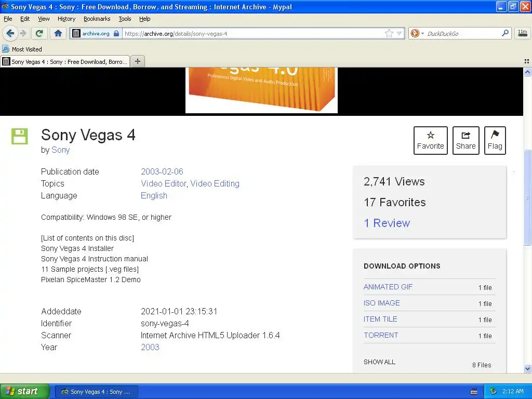Image resolution: width=532 pixels, height=399 pixels.
Task: Click in the DuckDuckGo search box
Action: pos(462,33)
